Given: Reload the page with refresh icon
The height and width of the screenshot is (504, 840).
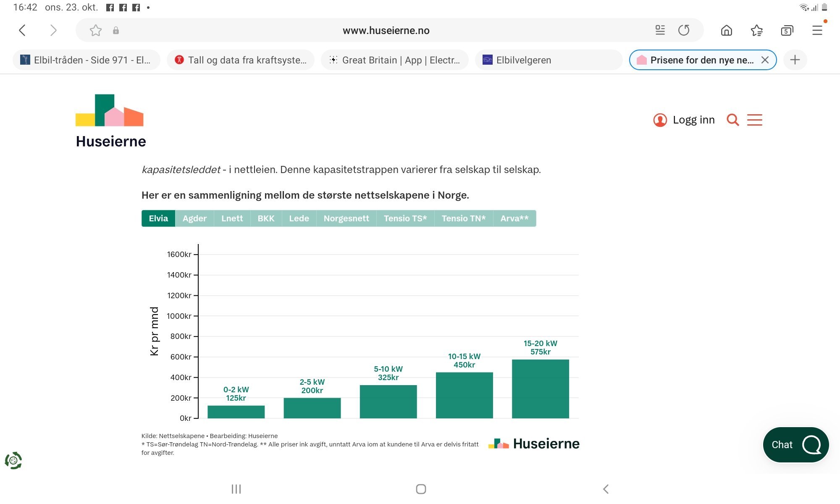Looking at the screenshot, I should [x=684, y=30].
